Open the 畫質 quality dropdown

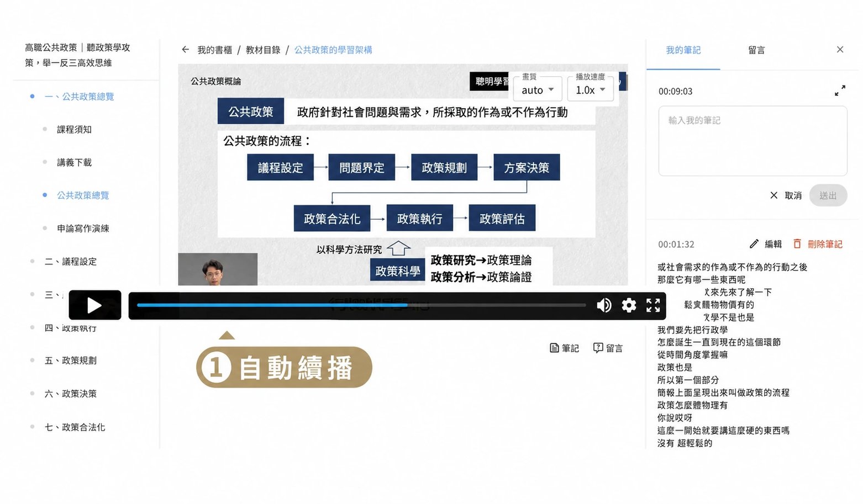tap(537, 89)
